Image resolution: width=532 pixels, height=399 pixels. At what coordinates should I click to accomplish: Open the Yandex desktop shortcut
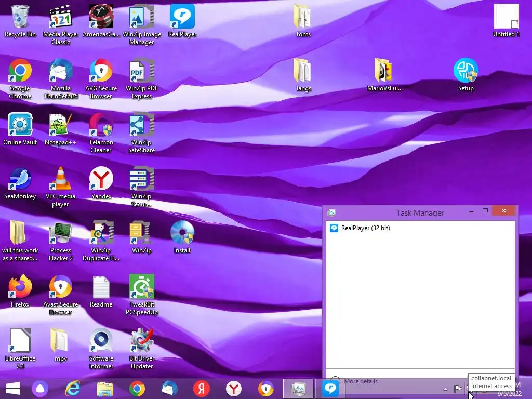coord(101,183)
